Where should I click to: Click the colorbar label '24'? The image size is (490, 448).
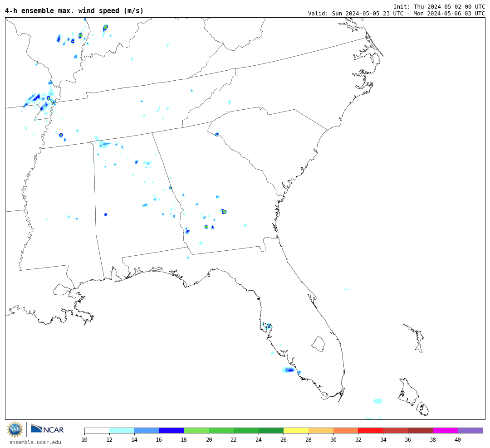[259, 440]
